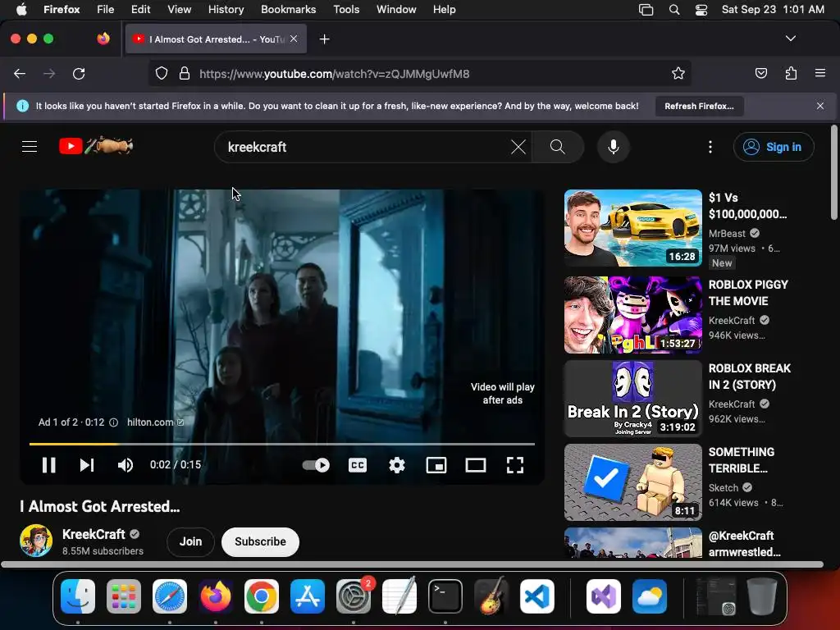Clear the search text with X
840x630 pixels.
pos(518,147)
